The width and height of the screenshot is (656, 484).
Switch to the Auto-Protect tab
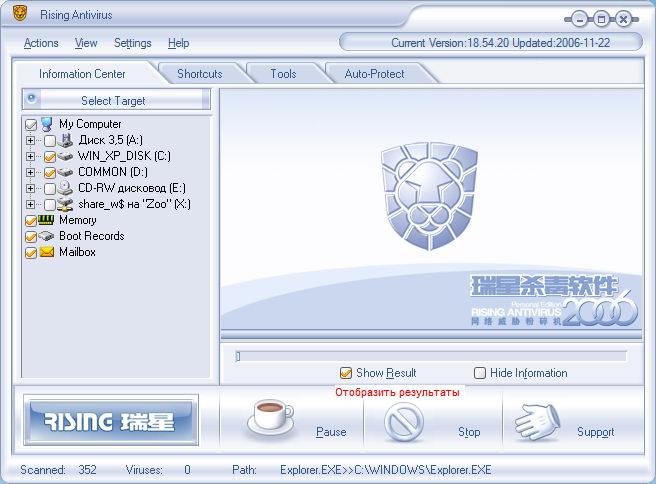(x=374, y=74)
